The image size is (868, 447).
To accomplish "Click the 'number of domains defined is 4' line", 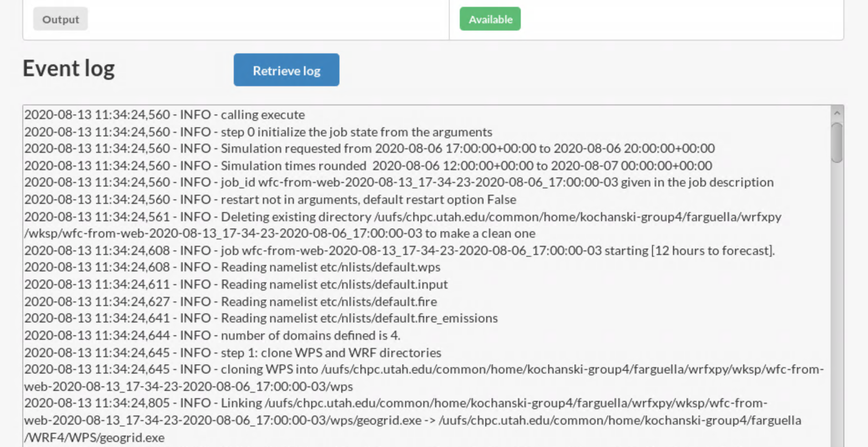I will (212, 335).
